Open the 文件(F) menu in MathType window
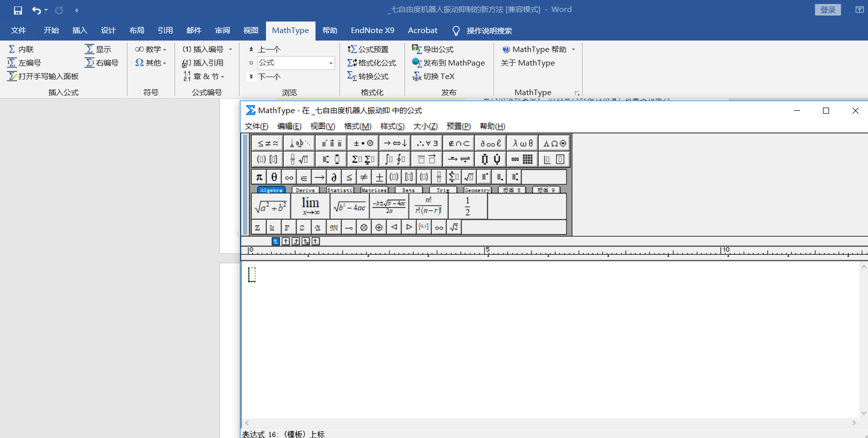The image size is (868, 438). (x=256, y=126)
